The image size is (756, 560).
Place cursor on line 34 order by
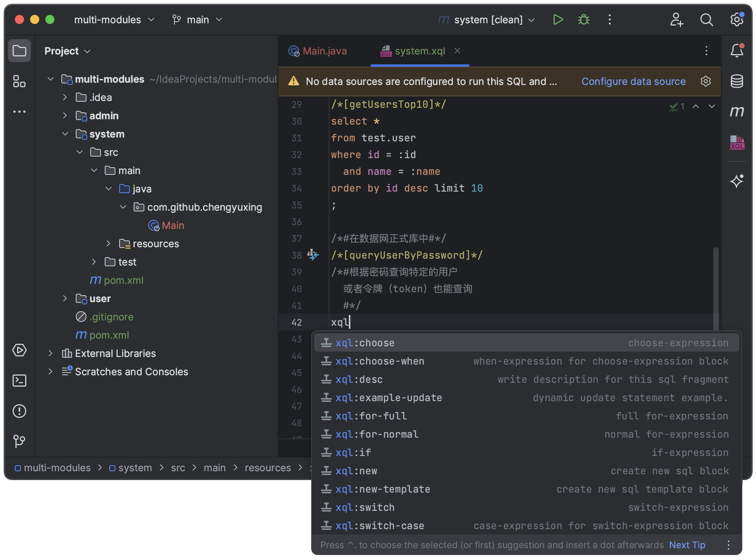pyautogui.click(x=355, y=188)
